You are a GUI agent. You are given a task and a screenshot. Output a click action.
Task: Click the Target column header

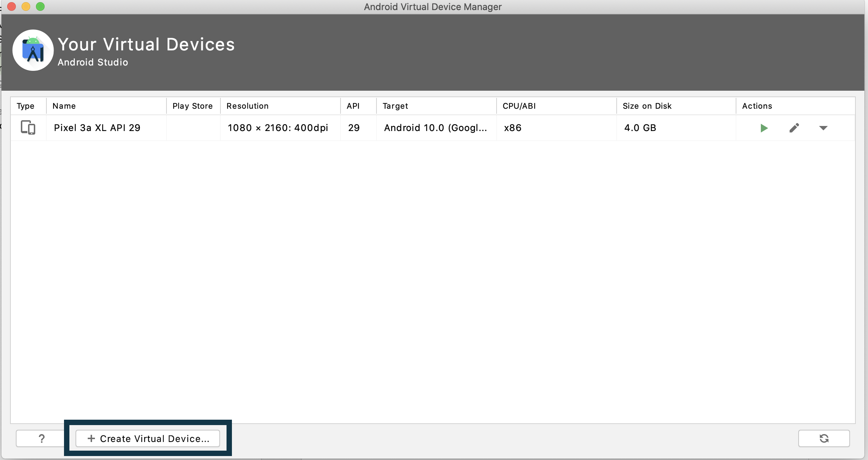(x=395, y=106)
